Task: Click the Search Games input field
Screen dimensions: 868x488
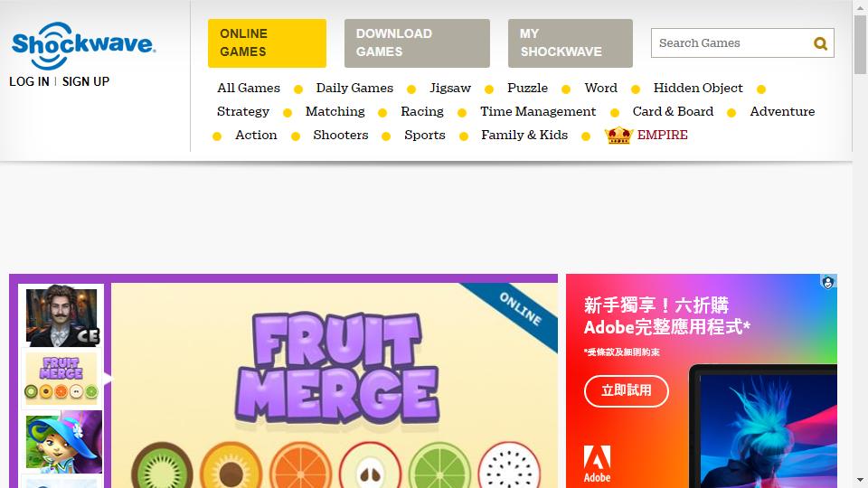Action: point(731,43)
